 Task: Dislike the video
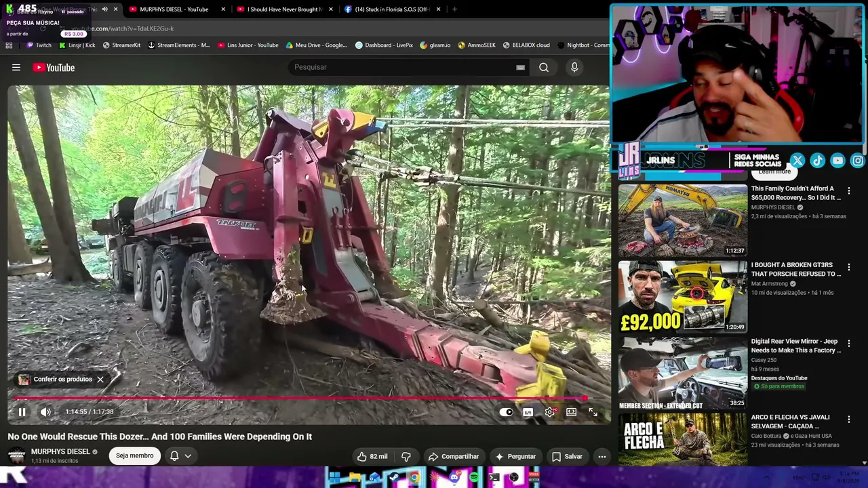tap(406, 456)
